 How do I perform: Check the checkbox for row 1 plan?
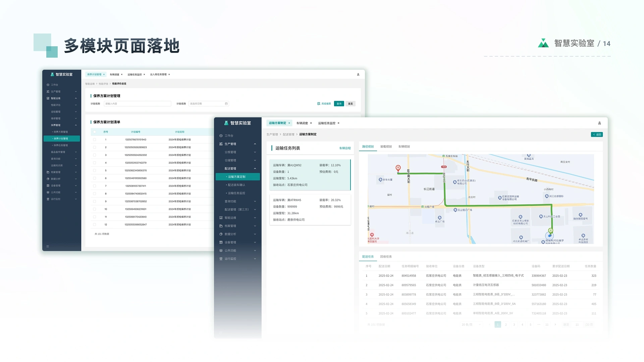95,139
